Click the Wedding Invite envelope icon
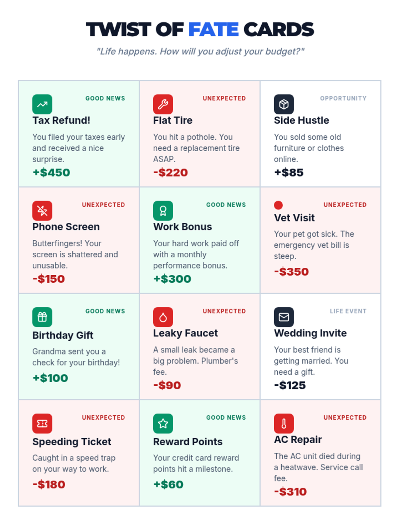This screenshot has width=399, height=532. pyautogui.click(x=284, y=317)
